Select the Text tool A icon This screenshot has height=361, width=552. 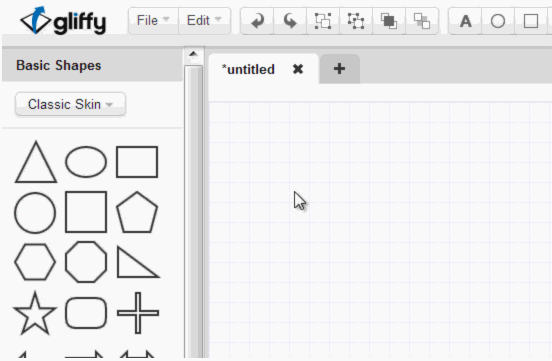pyautogui.click(x=465, y=21)
